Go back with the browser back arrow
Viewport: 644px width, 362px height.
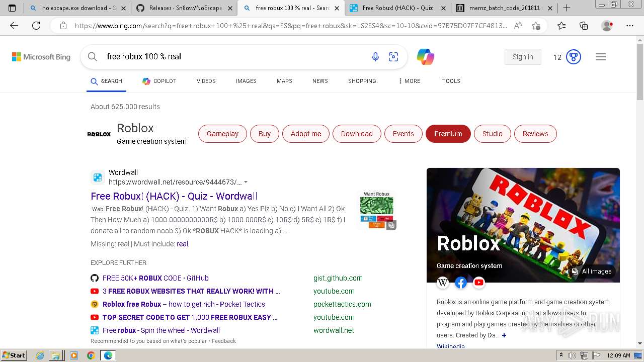click(14, 26)
